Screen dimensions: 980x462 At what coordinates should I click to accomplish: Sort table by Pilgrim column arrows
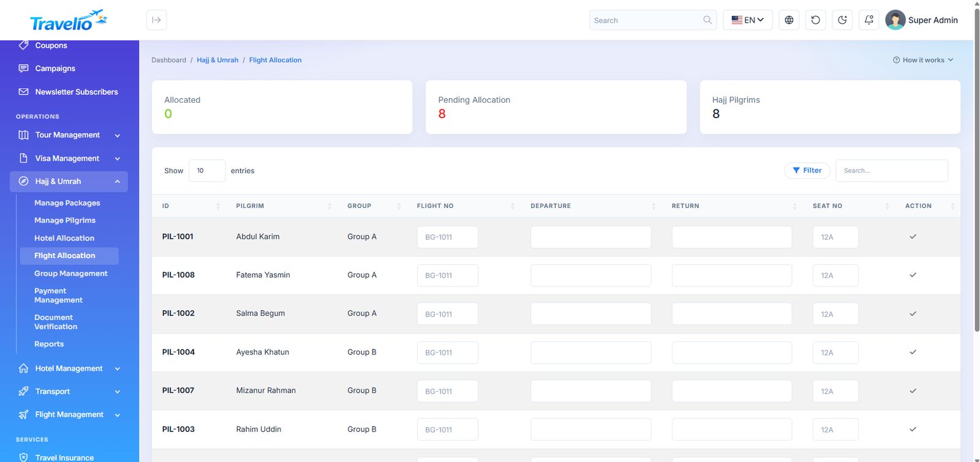click(329, 206)
